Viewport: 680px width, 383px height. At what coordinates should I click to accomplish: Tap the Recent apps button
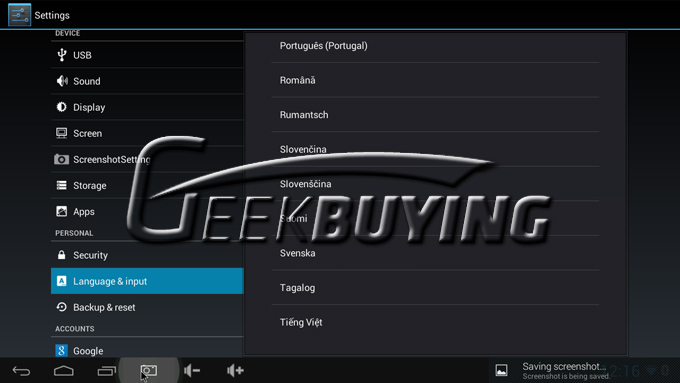click(x=106, y=371)
